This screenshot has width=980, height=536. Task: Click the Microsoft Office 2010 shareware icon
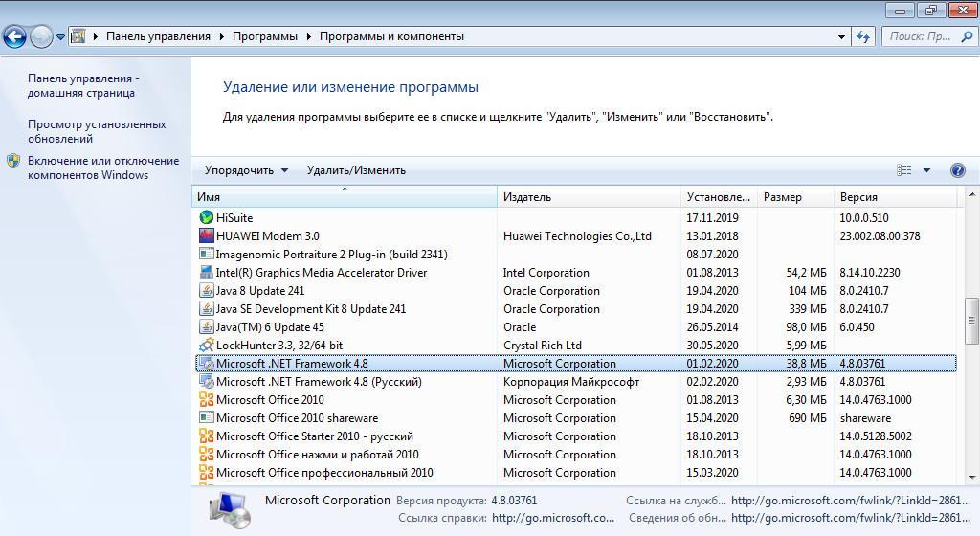[207, 417]
